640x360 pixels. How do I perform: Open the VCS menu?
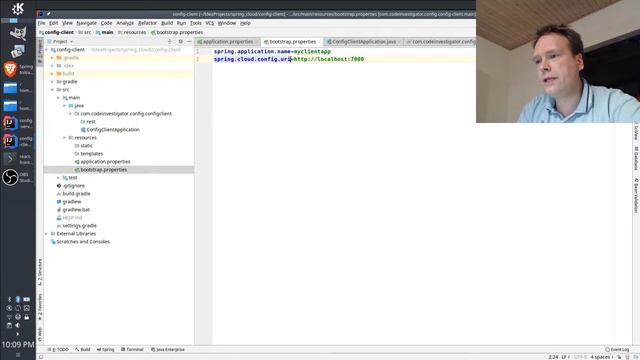[x=209, y=23]
